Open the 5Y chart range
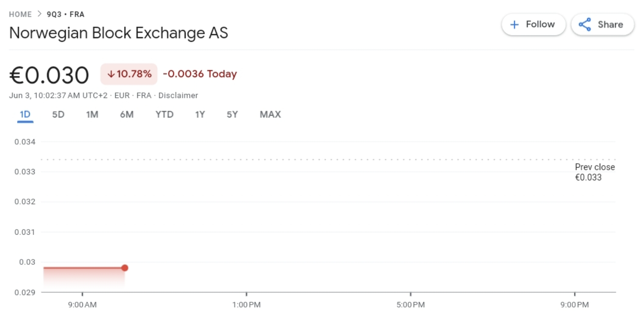Image resolution: width=644 pixels, height=318 pixels. (x=232, y=115)
